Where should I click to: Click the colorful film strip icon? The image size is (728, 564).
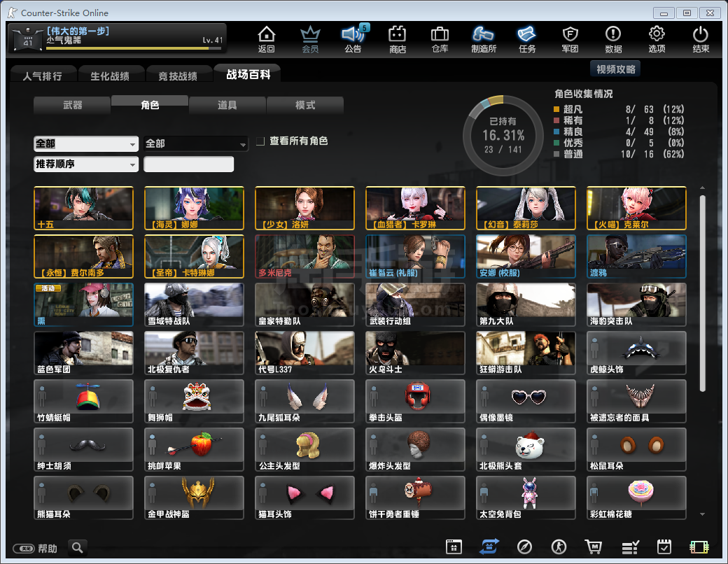(x=699, y=547)
